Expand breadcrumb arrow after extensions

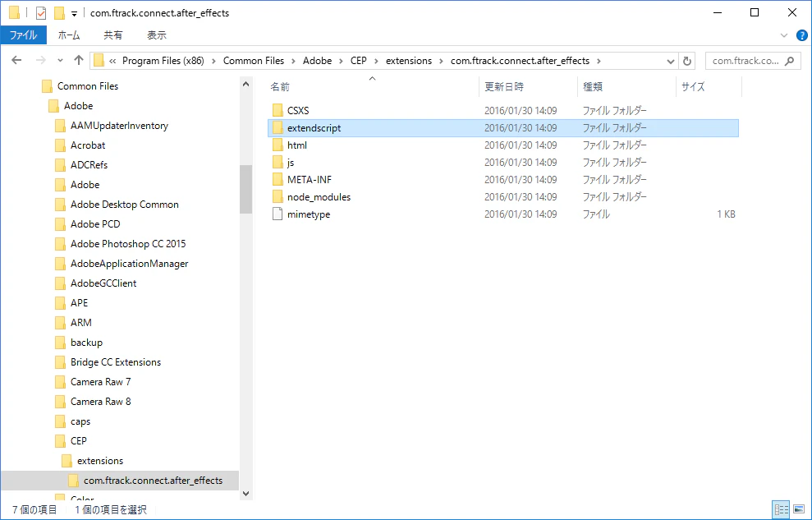[441, 61]
